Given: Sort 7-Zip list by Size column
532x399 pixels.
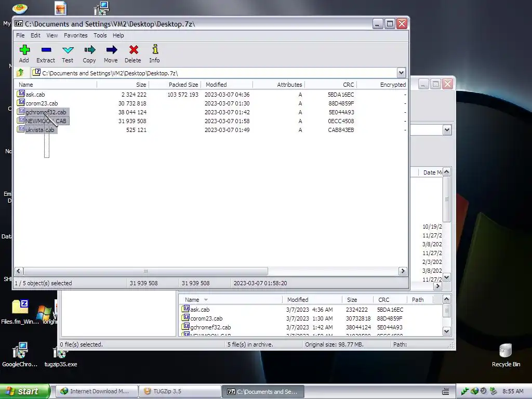Looking at the screenshot, I should pos(123,85).
